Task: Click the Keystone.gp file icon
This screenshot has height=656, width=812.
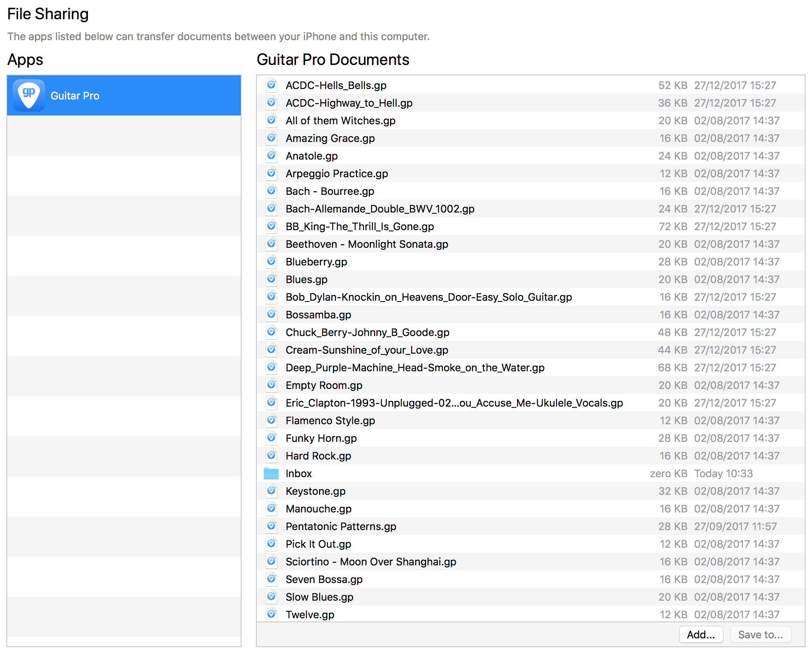Action: 272,491
